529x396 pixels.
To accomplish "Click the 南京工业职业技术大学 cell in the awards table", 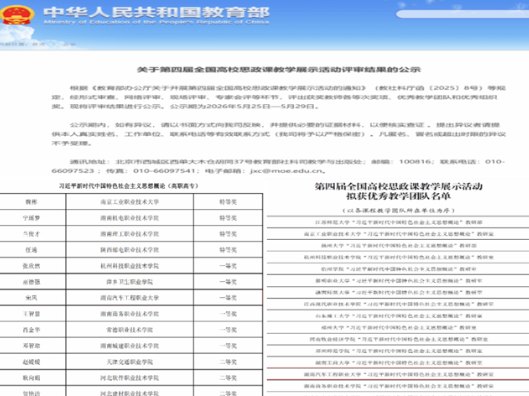I will tap(130, 202).
